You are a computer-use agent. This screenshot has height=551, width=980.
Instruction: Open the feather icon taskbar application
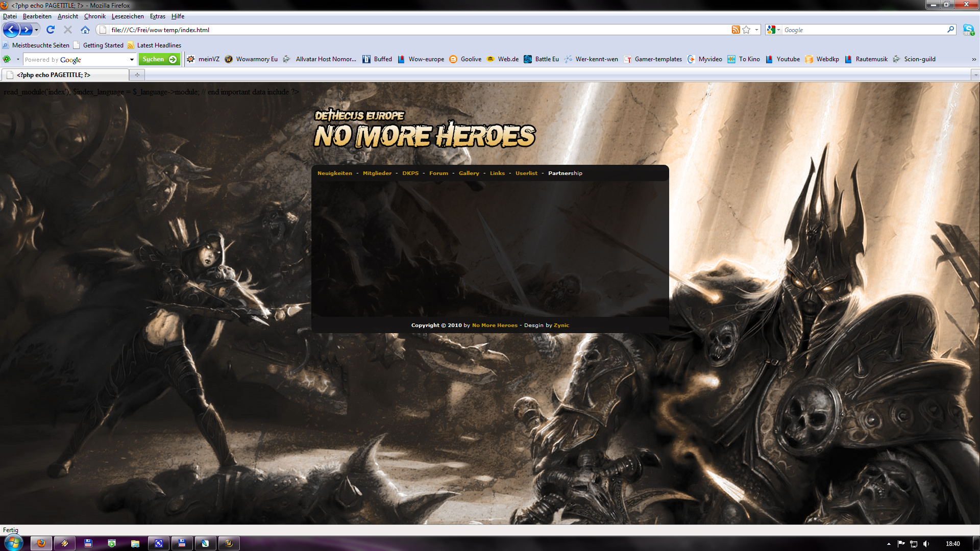pyautogui.click(x=205, y=543)
